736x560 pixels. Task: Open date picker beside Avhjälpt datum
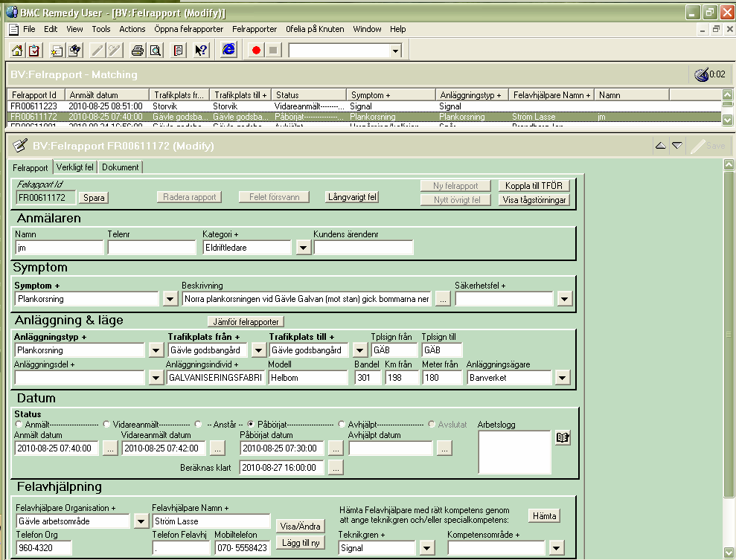[444, 448]
